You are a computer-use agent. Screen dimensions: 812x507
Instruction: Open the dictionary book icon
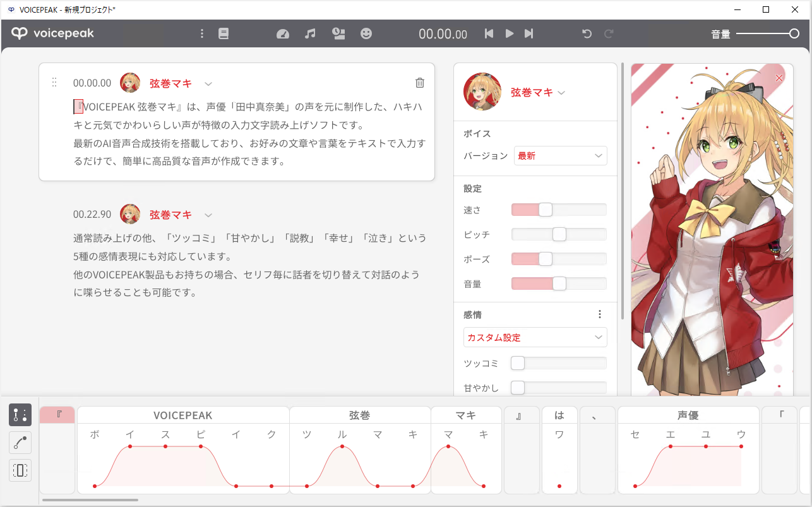(x=224, y=33)
